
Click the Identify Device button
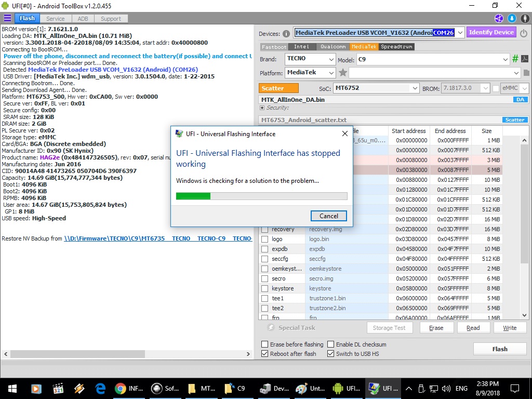pos(491,32)
